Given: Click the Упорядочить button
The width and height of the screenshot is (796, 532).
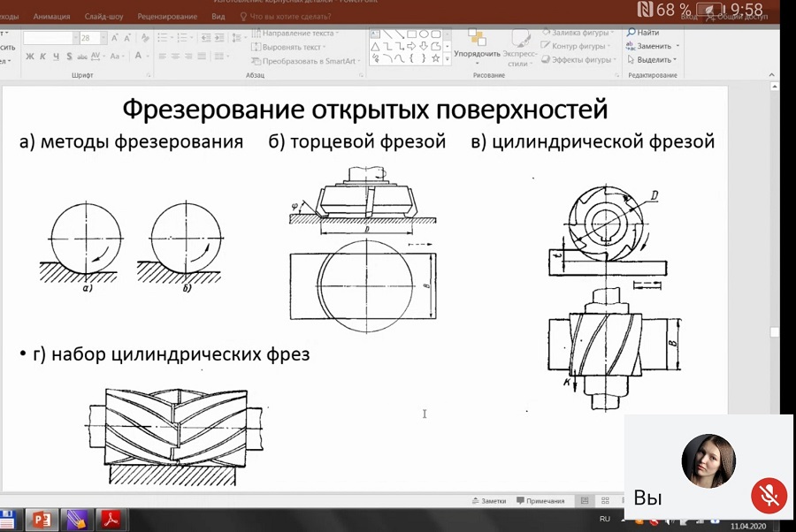Looking at the screenshot, I should click(478, 47).
